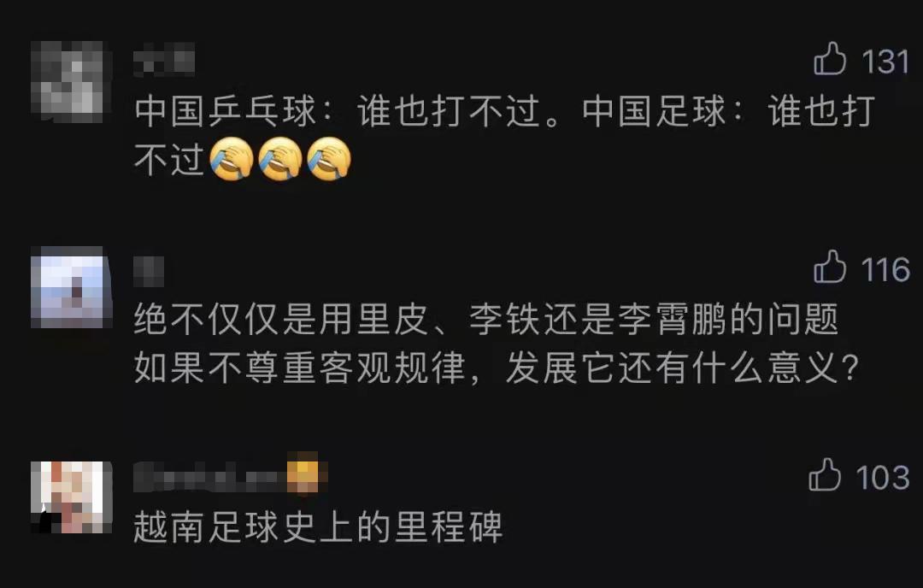Tap thumbs-up icon beside 116 count
This screenshot has height=588, width=923.
829,267
